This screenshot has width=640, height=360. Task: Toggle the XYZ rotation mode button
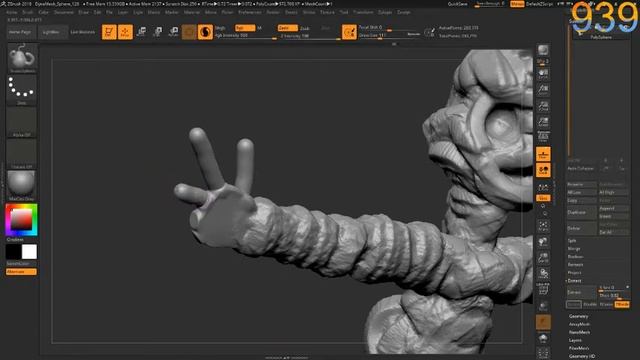coord(543,198)
